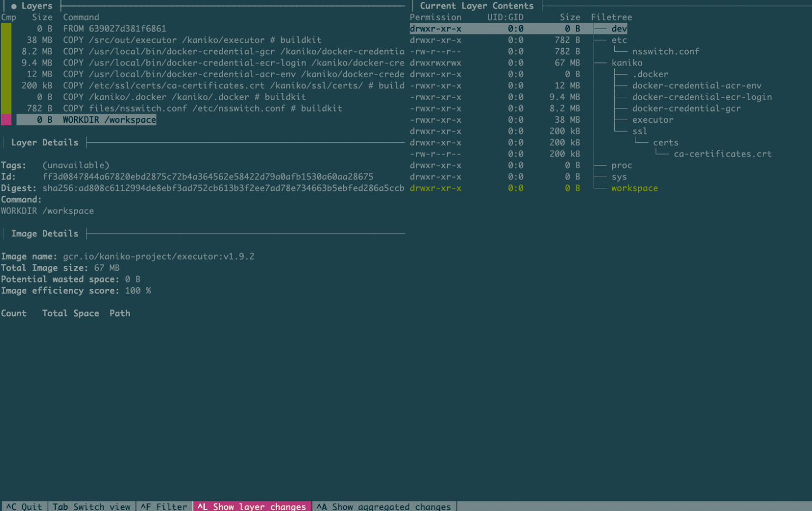812x511 pixels.
Task: Click the Layers panel header
Action: [x=36, y=6]
